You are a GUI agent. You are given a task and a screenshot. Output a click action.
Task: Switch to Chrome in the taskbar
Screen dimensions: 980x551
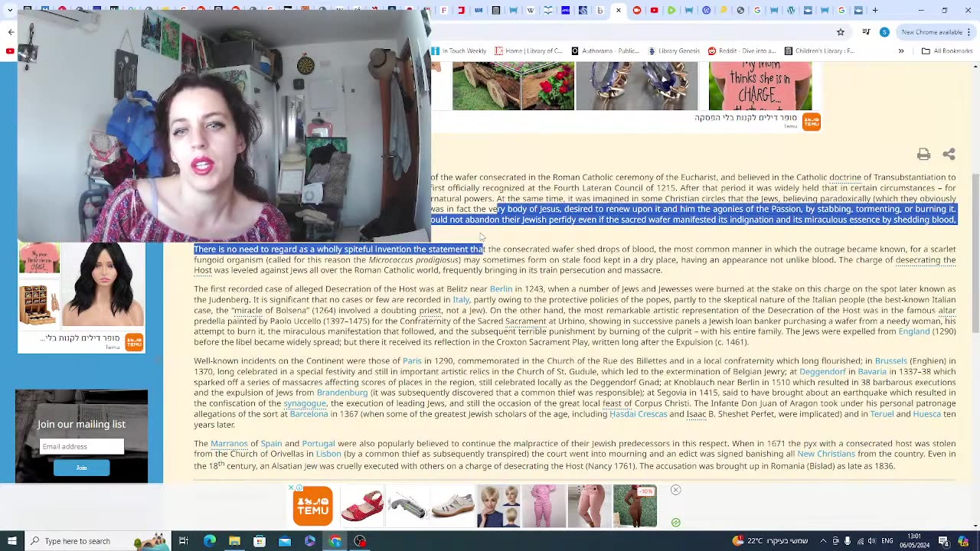(x=335, y=541)
